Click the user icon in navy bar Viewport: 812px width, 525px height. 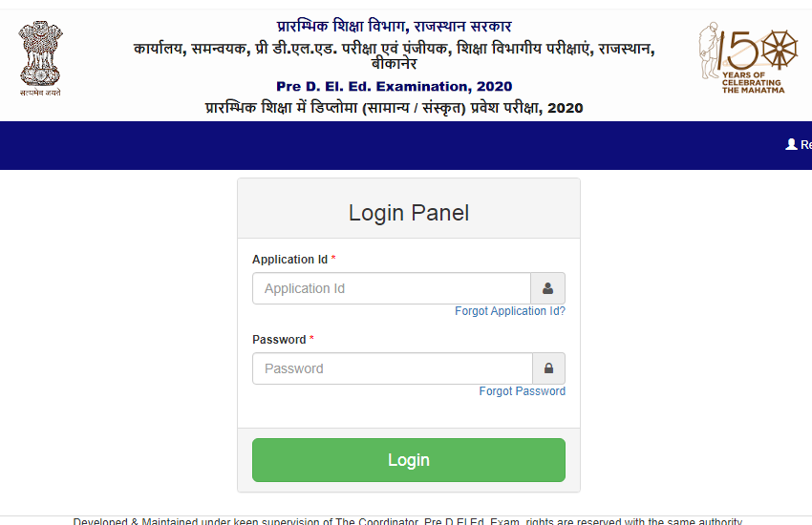(791, 144)
